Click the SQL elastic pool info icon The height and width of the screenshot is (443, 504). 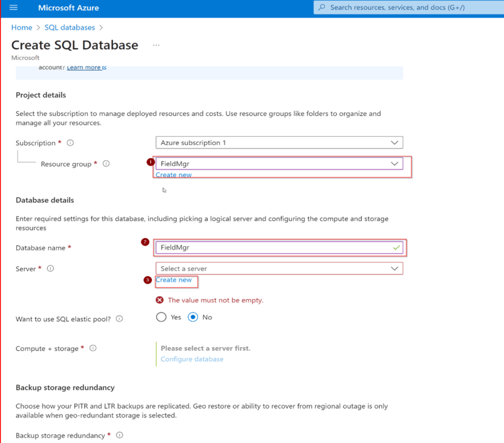tap(119, 318)
